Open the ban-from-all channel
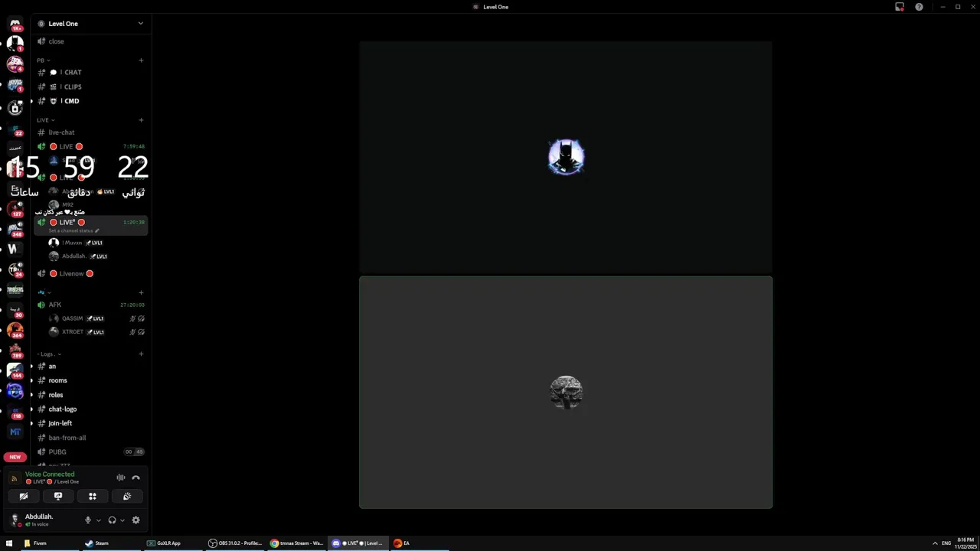 click(x=90, y=438)
